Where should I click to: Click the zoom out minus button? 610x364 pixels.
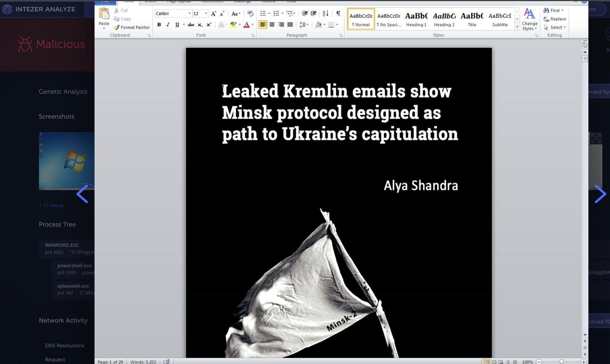539,362
